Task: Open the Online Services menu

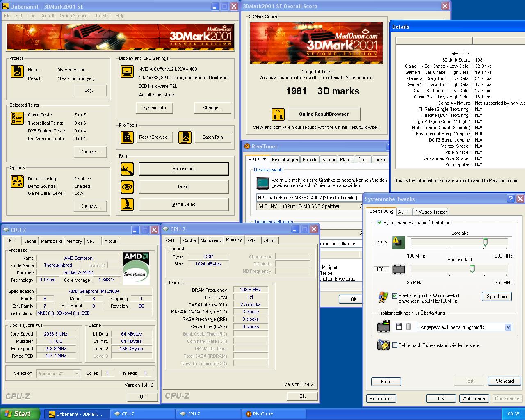Action: tap(74, 16)
